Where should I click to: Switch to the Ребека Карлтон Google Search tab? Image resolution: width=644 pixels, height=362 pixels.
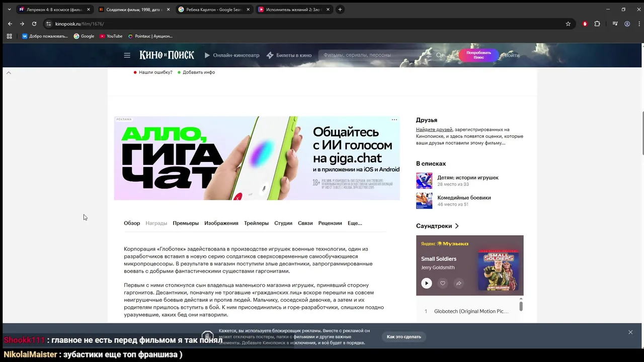click(x=214, y=10)
